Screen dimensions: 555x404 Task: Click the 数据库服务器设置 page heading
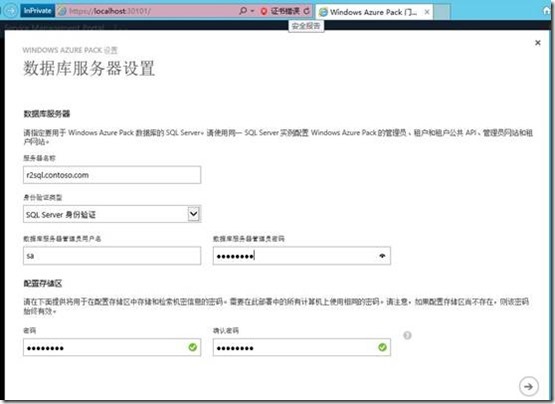(89, 68)
